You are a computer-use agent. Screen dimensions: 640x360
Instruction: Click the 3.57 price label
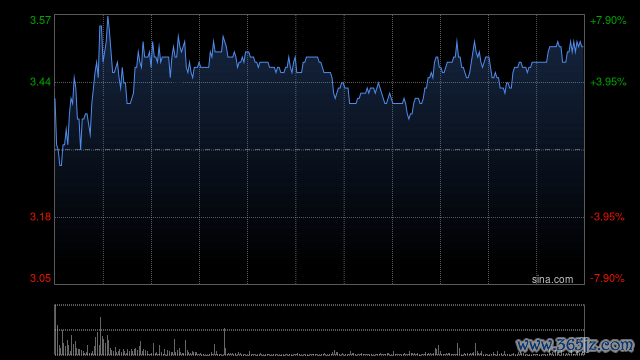[40, 20]
